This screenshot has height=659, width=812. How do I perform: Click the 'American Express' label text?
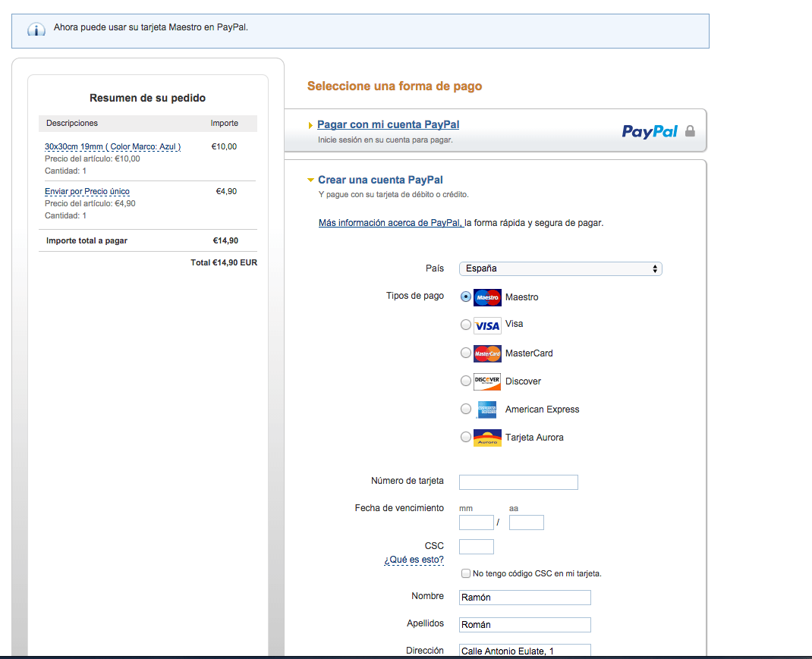tap(542, 410)
